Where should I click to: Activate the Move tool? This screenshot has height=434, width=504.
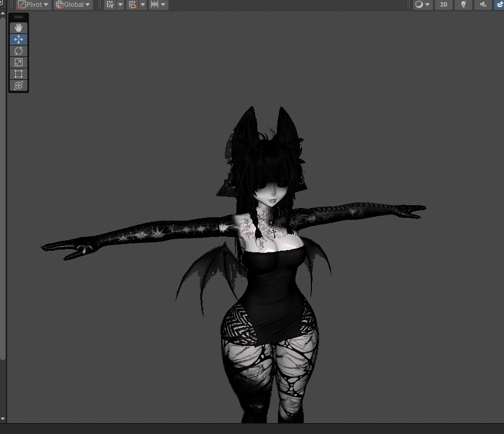coord(19,39)
